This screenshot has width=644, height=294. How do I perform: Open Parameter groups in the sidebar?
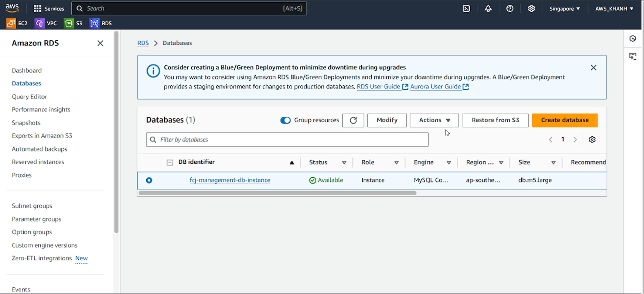coord(37,219)
